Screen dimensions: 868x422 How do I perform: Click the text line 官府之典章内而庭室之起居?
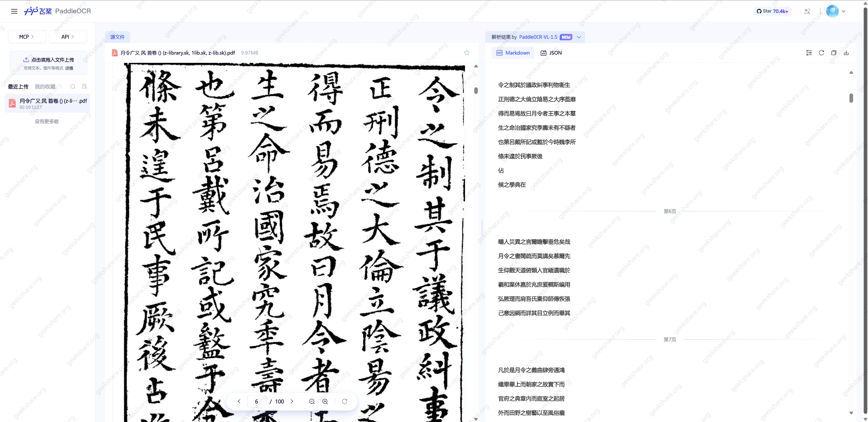531,399
